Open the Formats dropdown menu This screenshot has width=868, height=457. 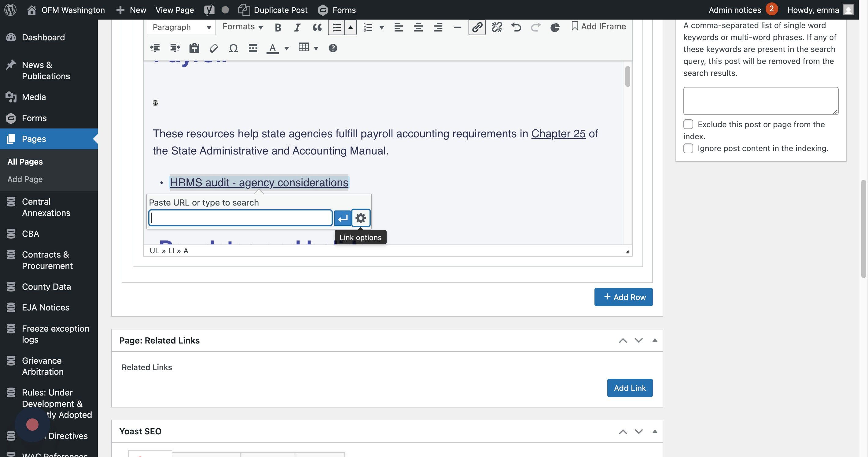tap(242, 27)
